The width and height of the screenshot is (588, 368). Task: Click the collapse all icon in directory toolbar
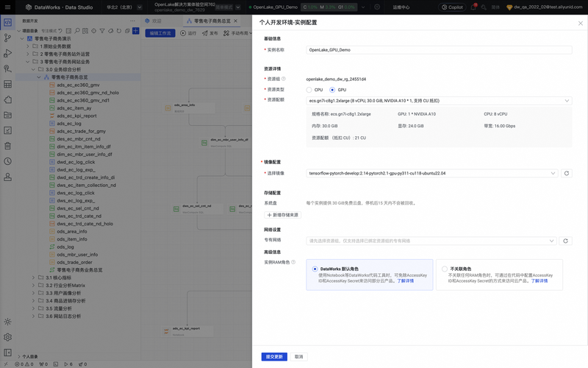127,31
